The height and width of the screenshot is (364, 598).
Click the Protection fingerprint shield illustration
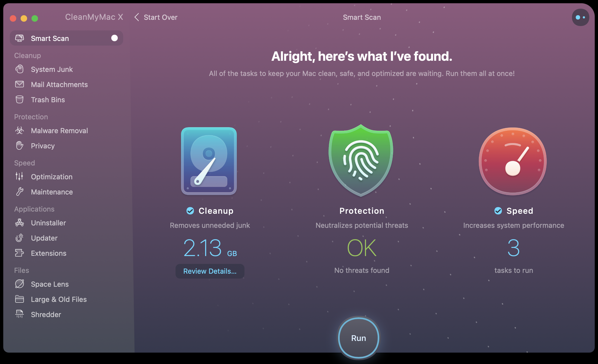coord(361,161)
